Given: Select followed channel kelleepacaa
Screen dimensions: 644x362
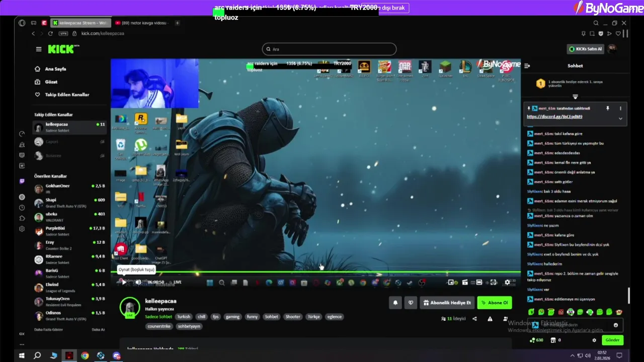Looking at the screenshot, I should point(69,127).
